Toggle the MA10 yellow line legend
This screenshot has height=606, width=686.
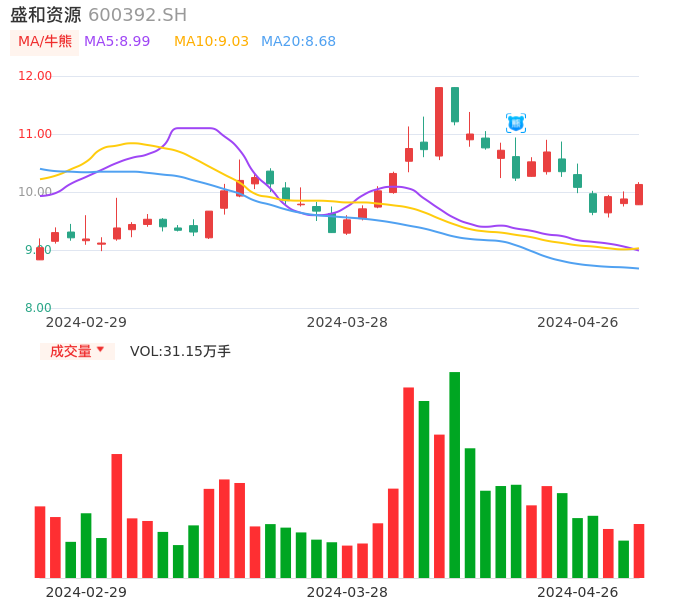click(211, 42)
